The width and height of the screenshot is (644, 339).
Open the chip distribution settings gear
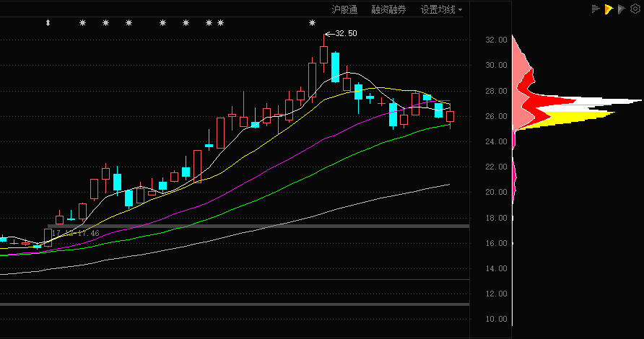(x=635, y=9)
